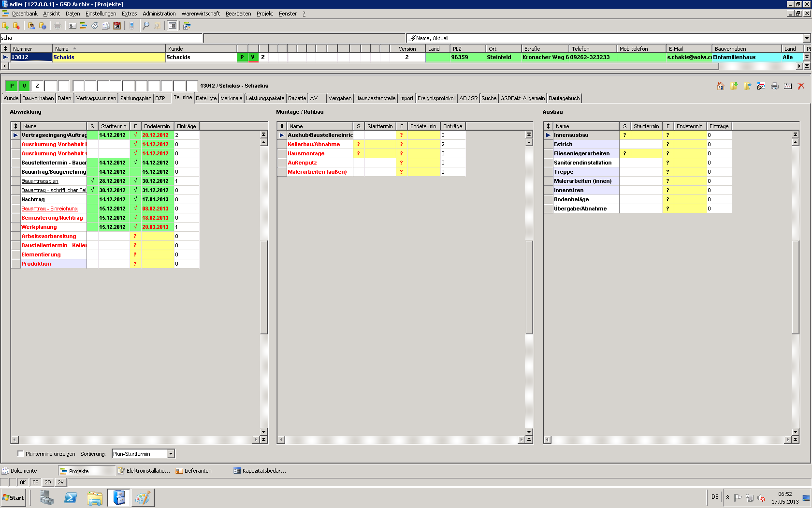
Task: Toggle the OE filter button
Action: pyautogui.click(x=35, y=482)
